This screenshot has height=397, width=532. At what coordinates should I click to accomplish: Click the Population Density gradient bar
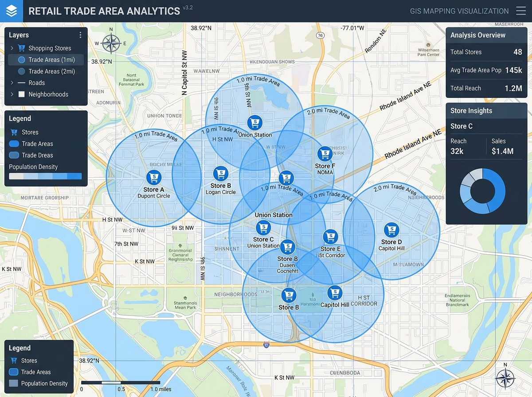click(45, 176)
